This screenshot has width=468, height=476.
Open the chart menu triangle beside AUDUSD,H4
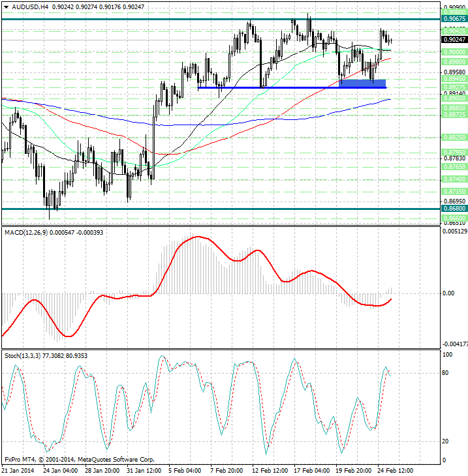(x=6, y=7)
